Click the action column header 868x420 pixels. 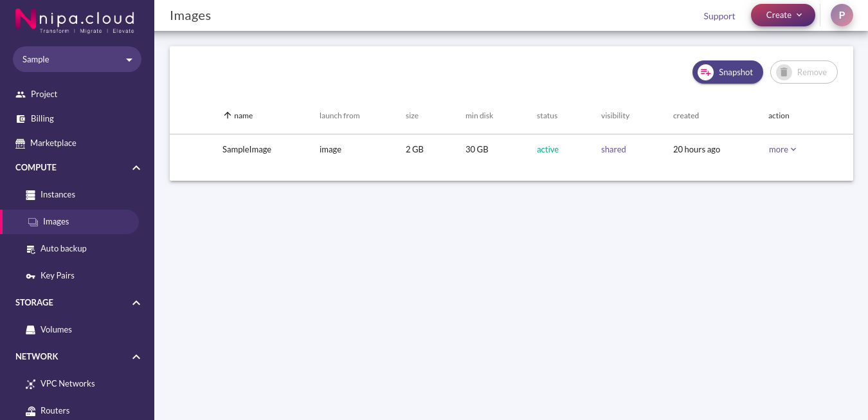tap(779, 116)
